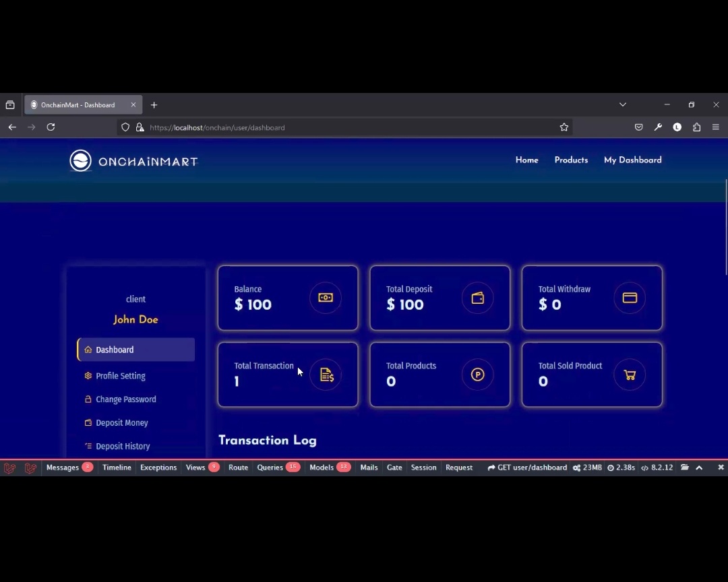This screenshot has height=582, width=728.
Task: Go forward with the browser forward arrow
Action: 31,127
